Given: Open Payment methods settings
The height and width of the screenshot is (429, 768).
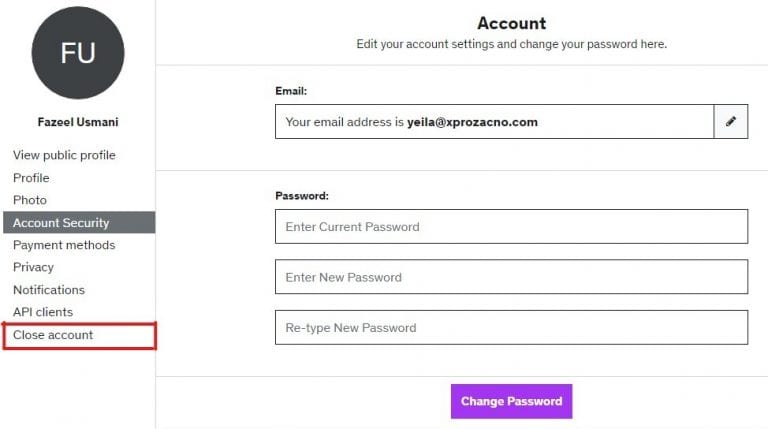Looking at the screenshot, I should click(x=64, y=245).
